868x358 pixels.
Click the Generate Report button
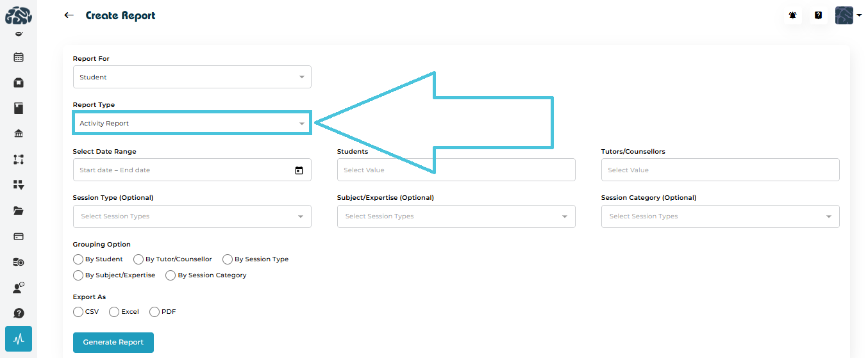point(113,342)
